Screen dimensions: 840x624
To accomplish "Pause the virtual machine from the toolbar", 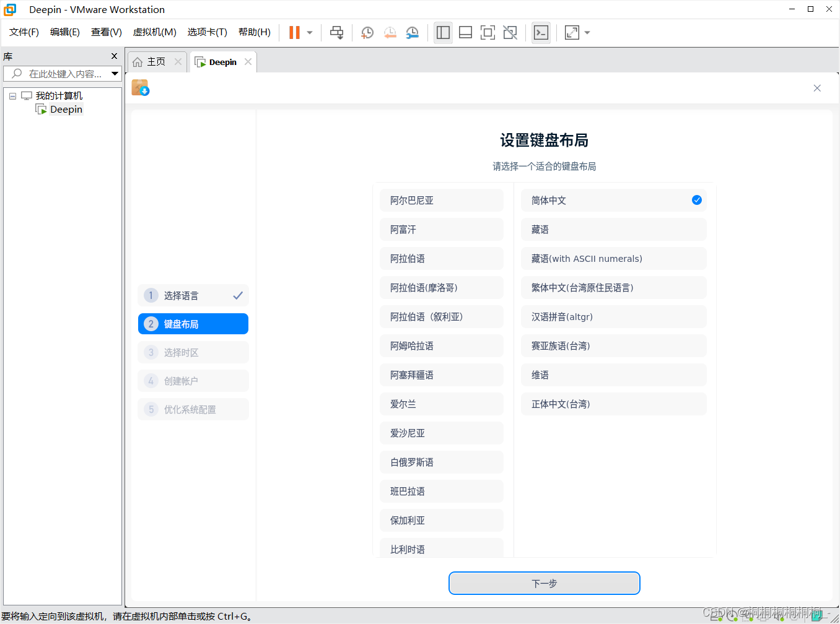I will tap(295, 33).
